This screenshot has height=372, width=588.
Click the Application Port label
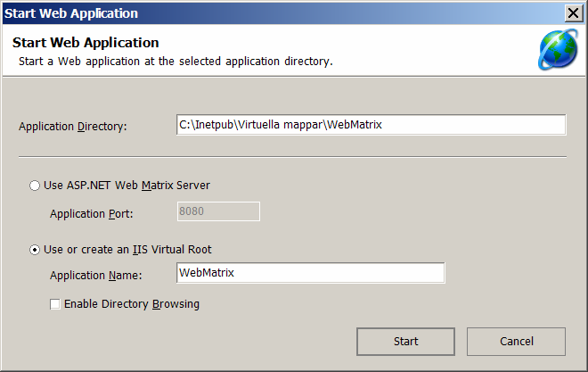click(92, 214)
